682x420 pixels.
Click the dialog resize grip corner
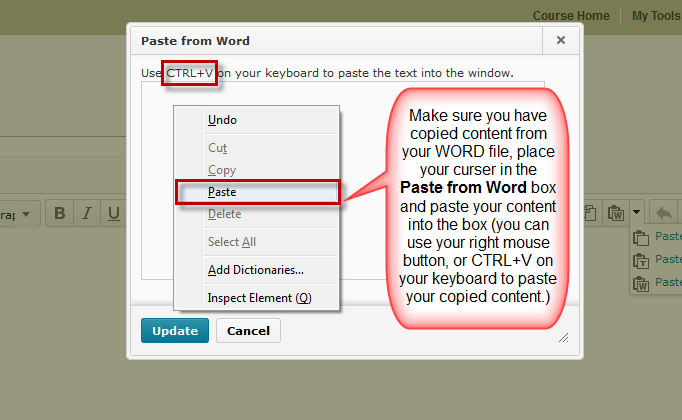pos(563,338)
